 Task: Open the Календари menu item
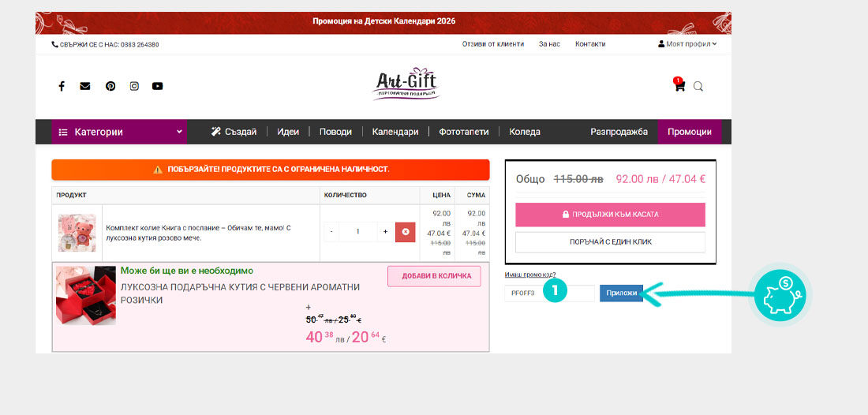pos(395,132)
